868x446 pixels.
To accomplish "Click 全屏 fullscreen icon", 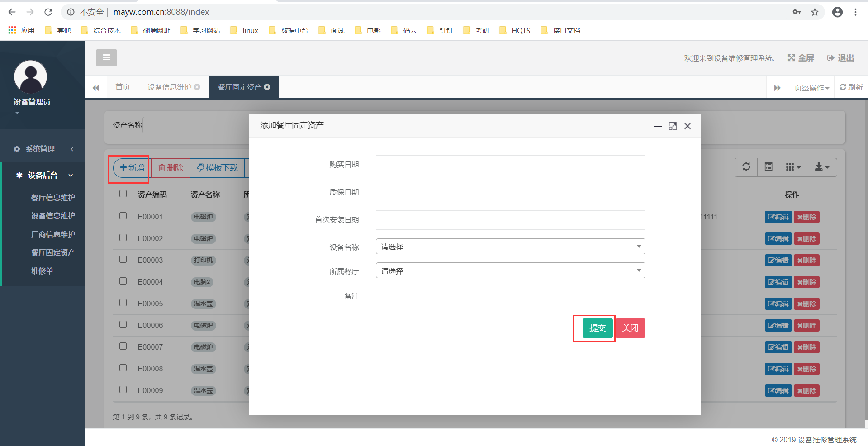I will point(801,58).
